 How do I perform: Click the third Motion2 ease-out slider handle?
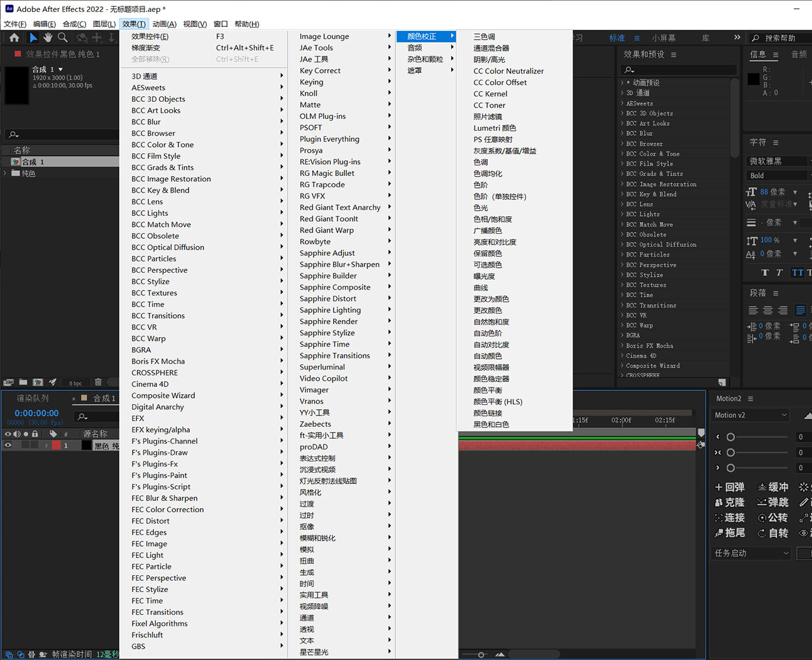(730, 468)
